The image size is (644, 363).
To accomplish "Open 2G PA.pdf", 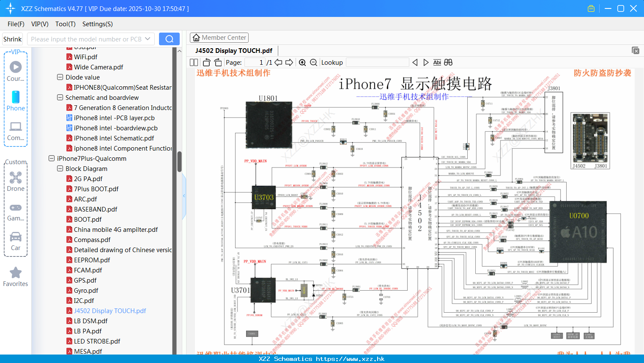I will (88, 179).
